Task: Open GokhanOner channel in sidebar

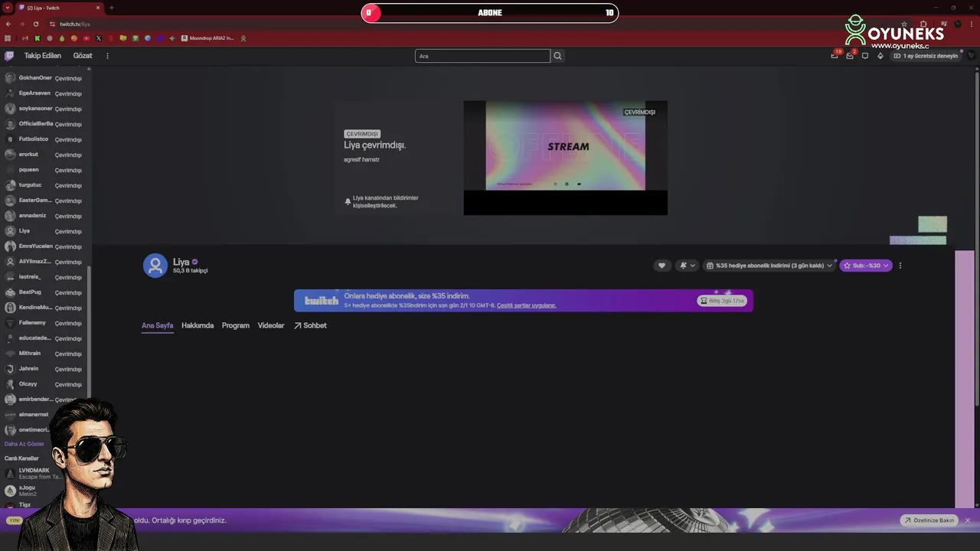Action: point(46,78)
